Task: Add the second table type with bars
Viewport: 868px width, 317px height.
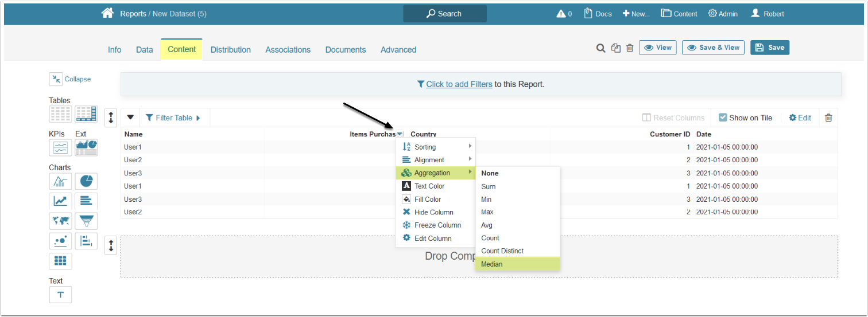Action: click(86, 114)
